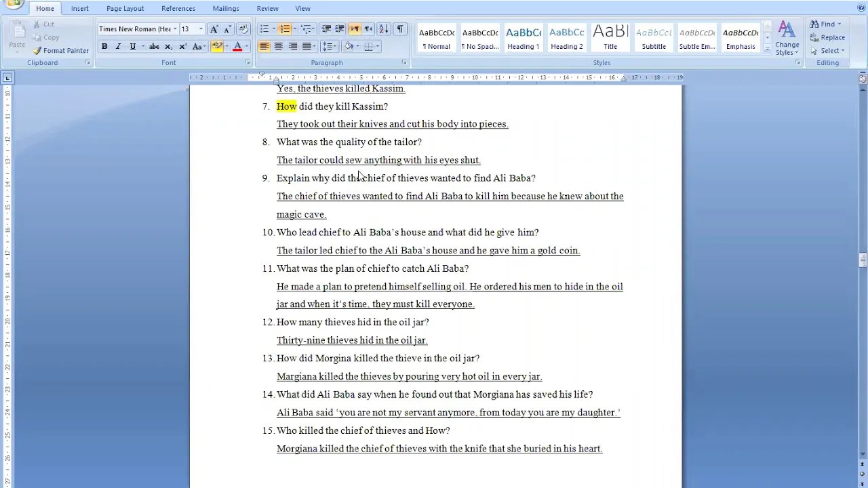Switch to the Page Layout tab
Screen dimensions: 868x488
(125, 9)
